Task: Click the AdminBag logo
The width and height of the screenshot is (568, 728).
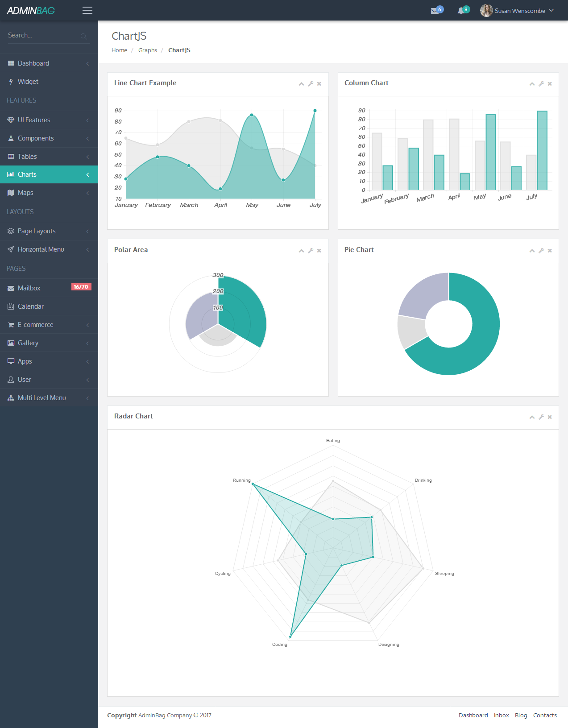Action: [31, 10]
